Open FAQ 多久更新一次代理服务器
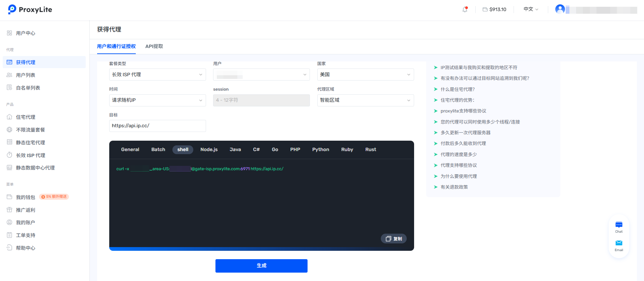This screenshot has height=281, width=644. tap(466, 133)
